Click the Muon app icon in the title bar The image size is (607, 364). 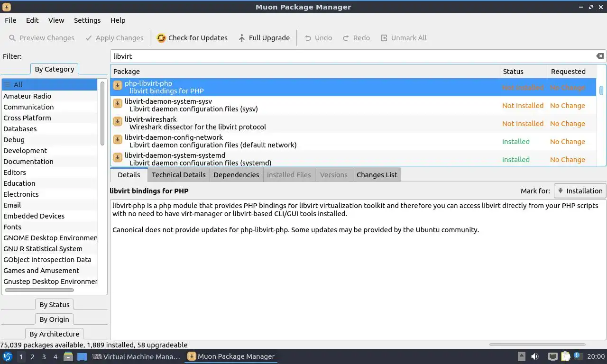[x=6, y=7]
